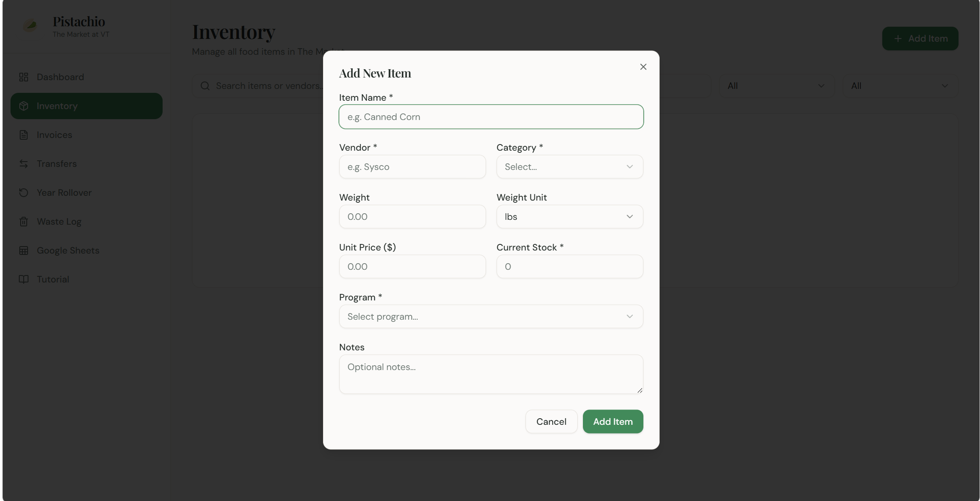Open the Select program dropdown
Image resolution: width=980 pixels, height=501 pixels.
click(491, 317)
